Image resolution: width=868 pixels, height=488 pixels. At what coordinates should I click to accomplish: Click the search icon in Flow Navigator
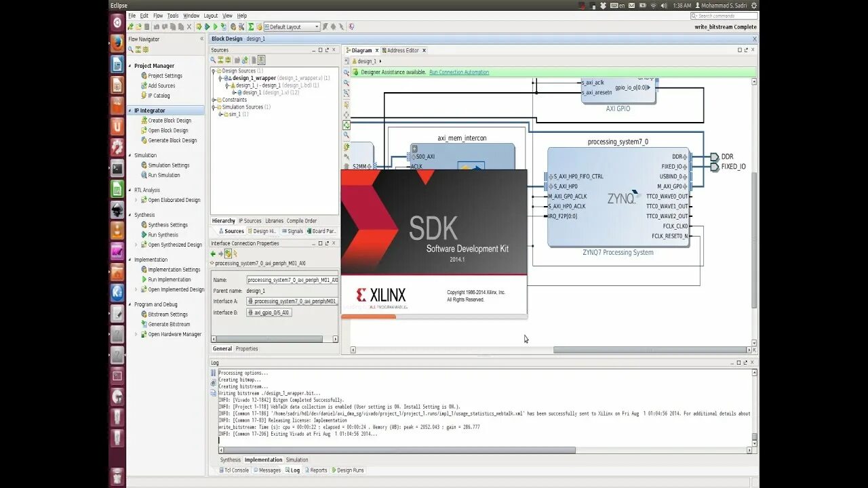[x=131, y=49]
